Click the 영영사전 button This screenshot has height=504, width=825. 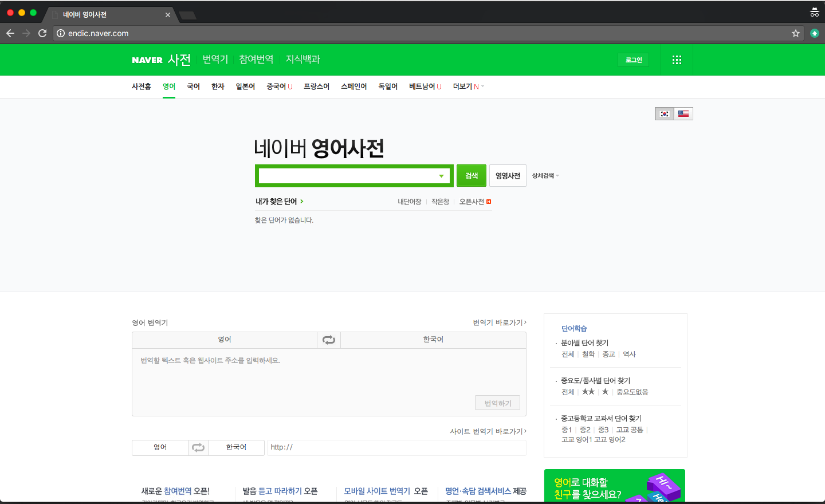click(x=508, y=176)
